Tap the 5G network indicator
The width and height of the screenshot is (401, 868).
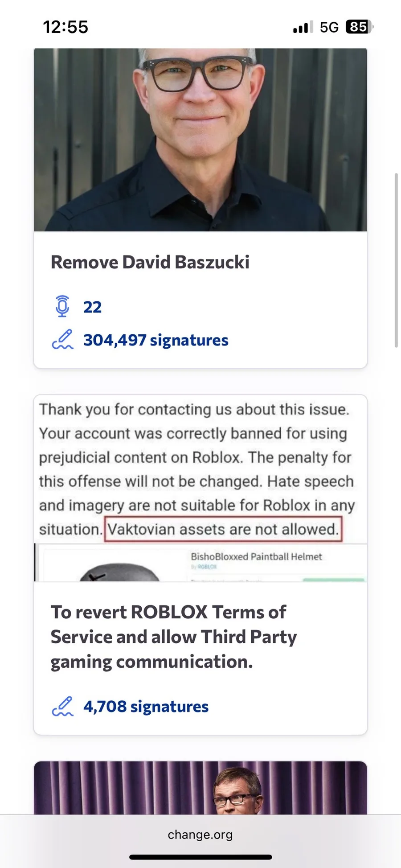pos(329,28)
